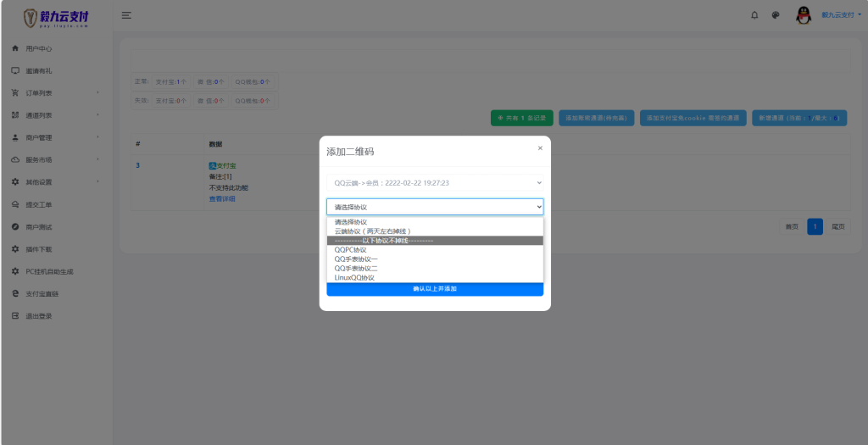
Task: Click the record number 3 cell
Action: coord(138,165)
